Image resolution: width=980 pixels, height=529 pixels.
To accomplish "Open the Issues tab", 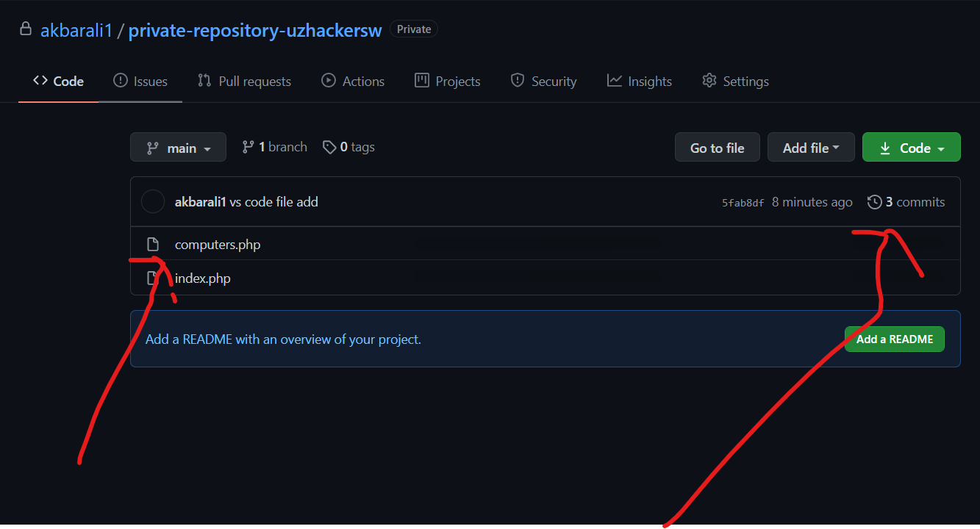I will [140, 82].
